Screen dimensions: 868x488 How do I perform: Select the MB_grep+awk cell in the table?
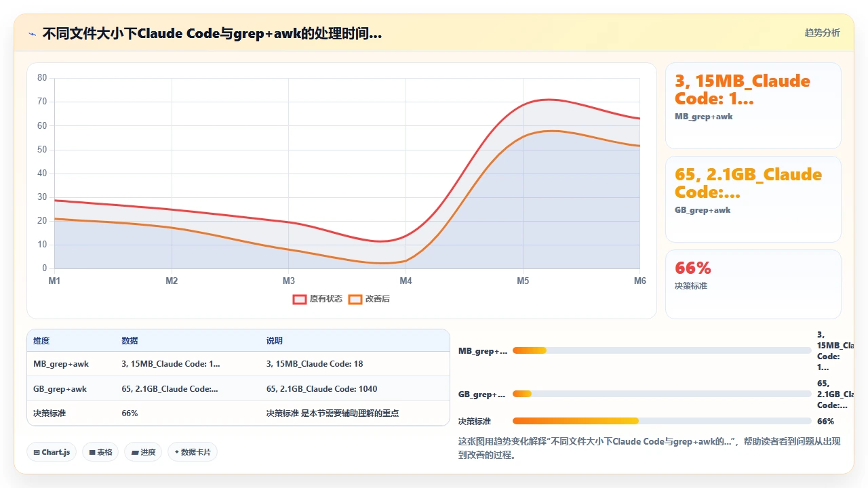(x=61, y=364)
